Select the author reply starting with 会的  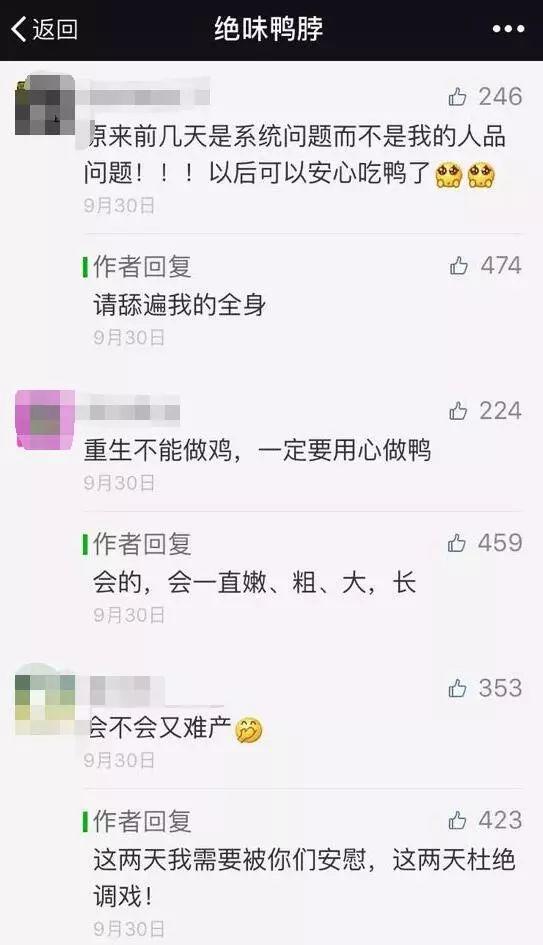(x=254, y=583)
